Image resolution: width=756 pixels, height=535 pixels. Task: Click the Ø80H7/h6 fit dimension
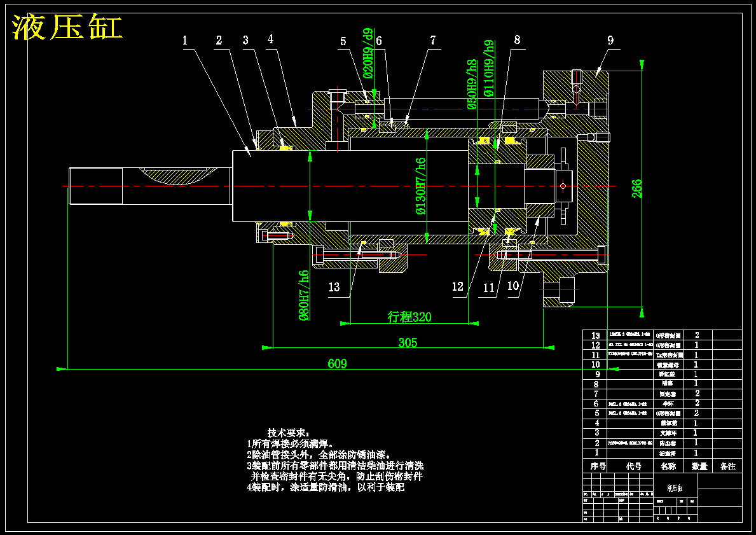point(303,295)
